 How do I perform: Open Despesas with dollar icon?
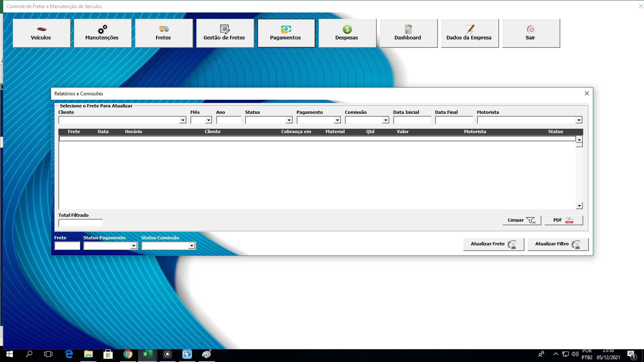click(347, 33)
